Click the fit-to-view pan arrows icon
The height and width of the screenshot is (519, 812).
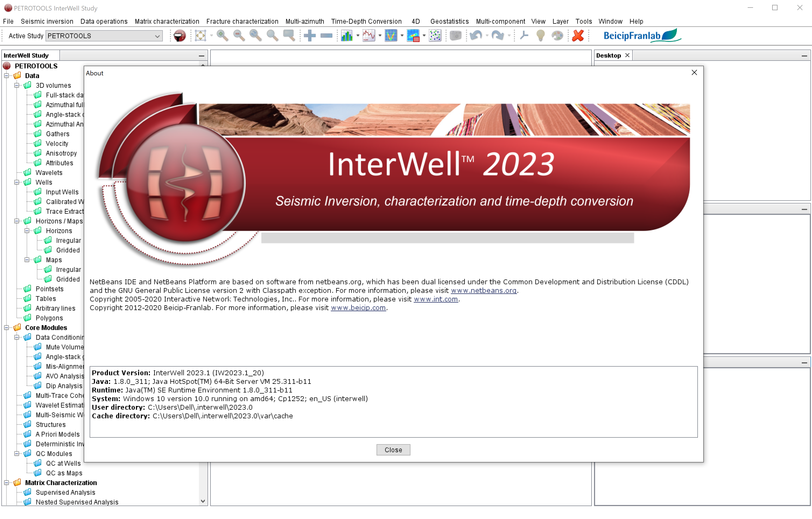click(x=200, y=36)
